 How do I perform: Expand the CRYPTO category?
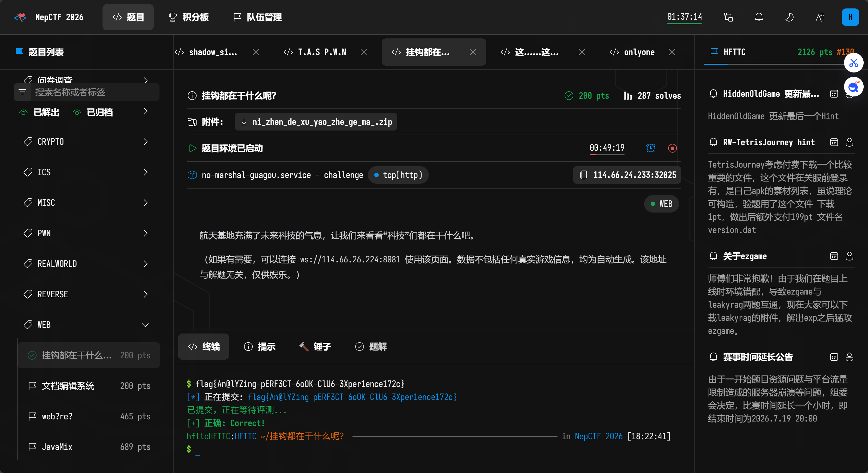point(86,142)
